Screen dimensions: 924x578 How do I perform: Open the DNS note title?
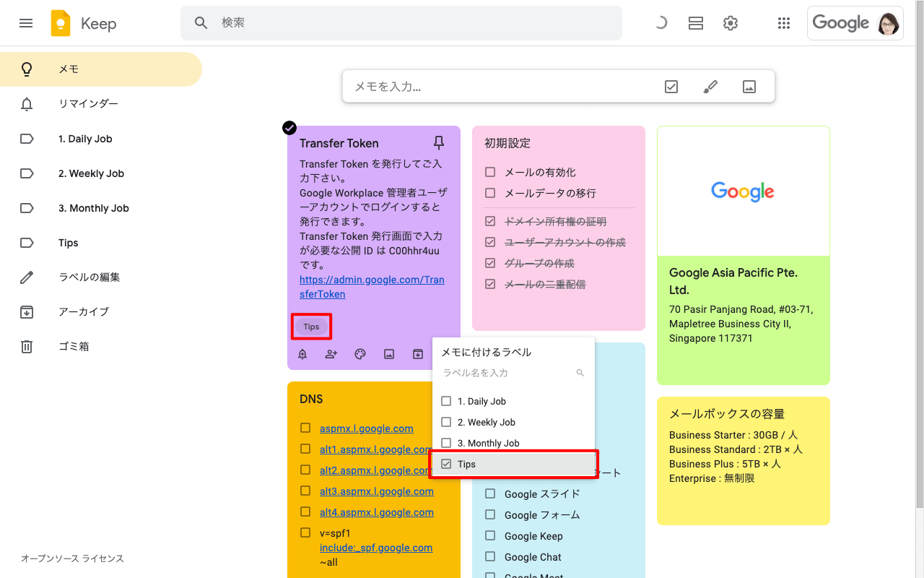pos(311,399)
